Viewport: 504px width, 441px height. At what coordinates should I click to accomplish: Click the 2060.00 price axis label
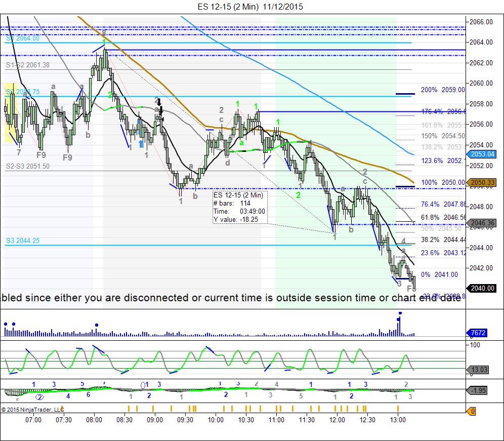click(481, 84)
